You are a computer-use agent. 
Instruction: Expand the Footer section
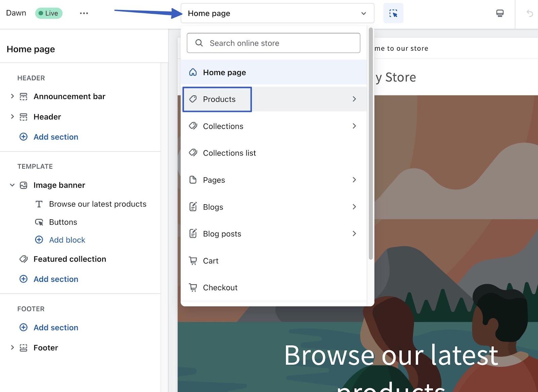12,348
